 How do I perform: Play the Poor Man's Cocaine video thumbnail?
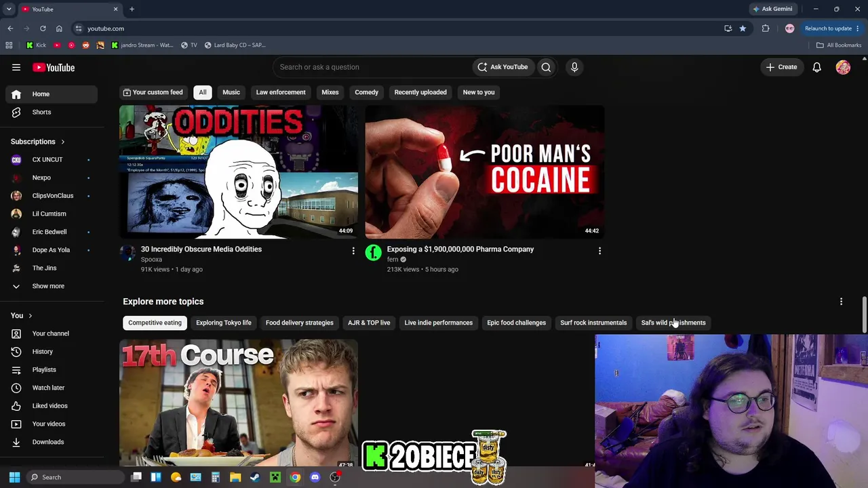click(485, 171)
